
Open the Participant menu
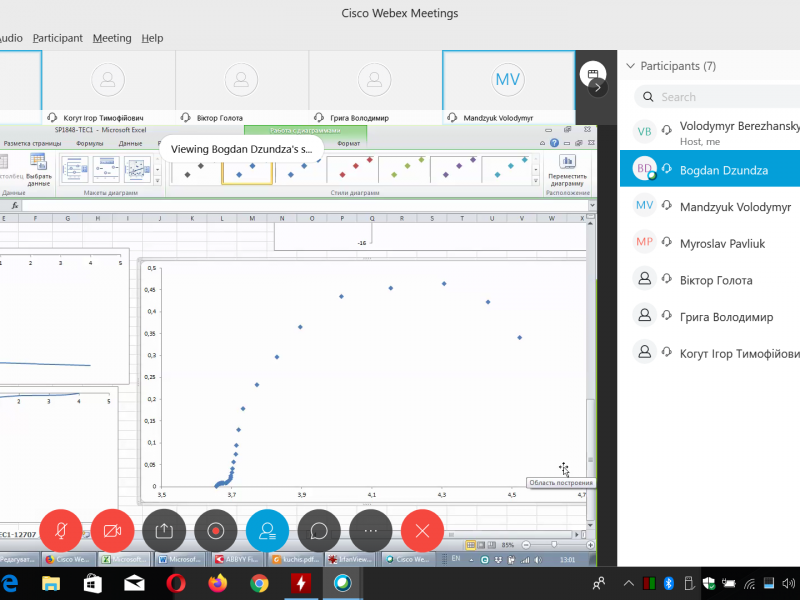57,38
